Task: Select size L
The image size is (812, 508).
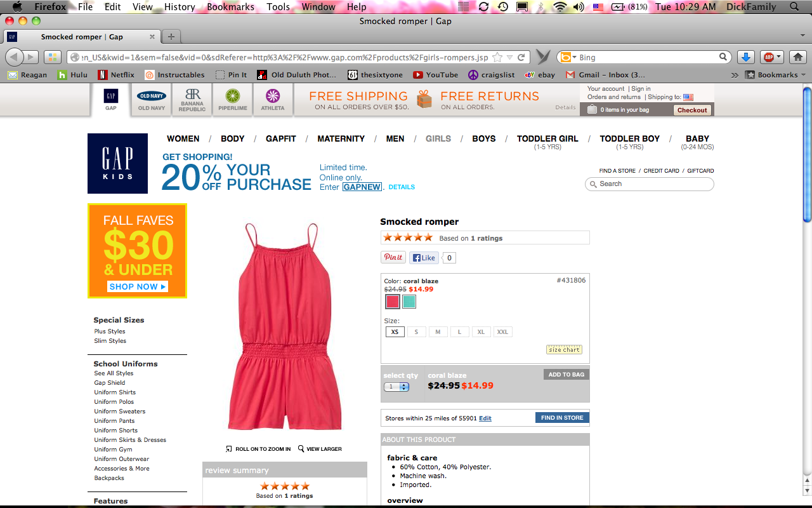Action: tap(460, 331)
